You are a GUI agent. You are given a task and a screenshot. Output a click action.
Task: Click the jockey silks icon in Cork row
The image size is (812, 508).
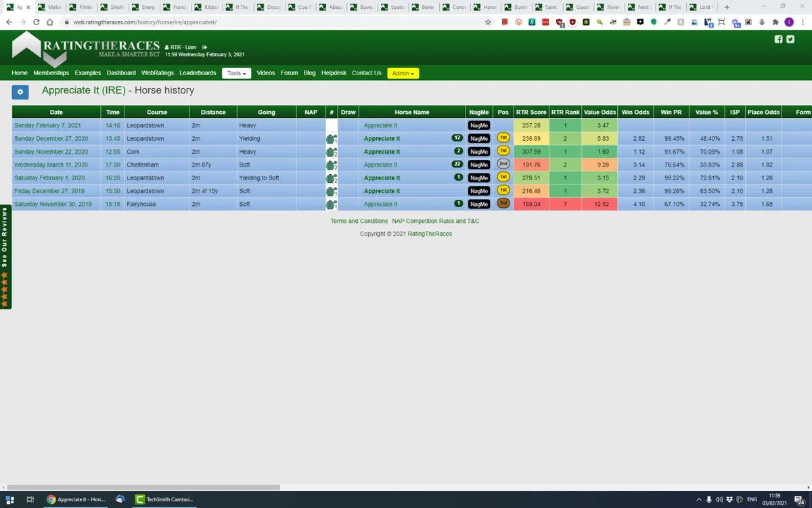332,152
